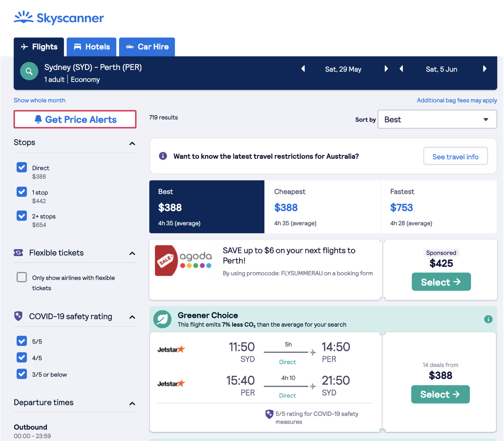Image resolution: width=504 pixels, height=441 pixels.
Task: Switch to the Hotels tab
Action: (92, 47)
